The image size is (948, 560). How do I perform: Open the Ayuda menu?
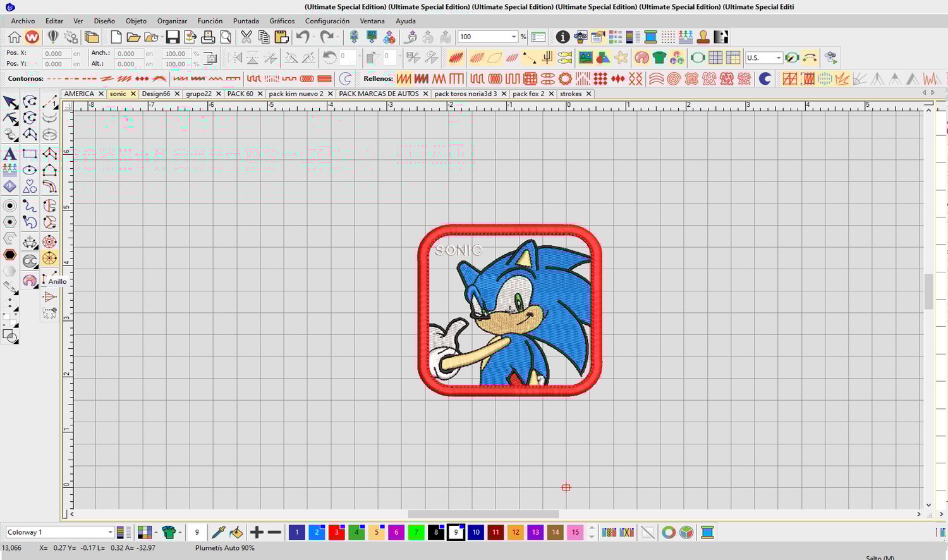tap(406, 21)
